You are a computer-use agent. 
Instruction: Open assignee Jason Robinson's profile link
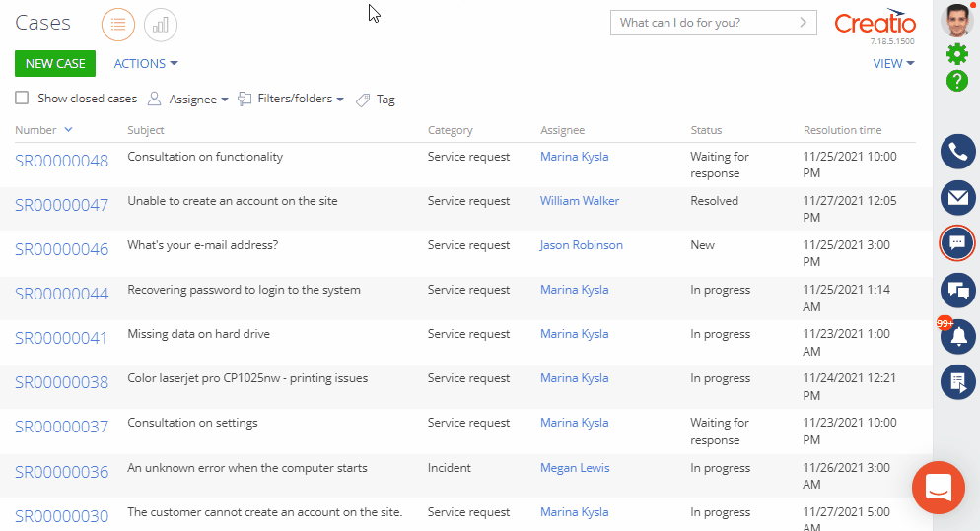coord(581,245)
